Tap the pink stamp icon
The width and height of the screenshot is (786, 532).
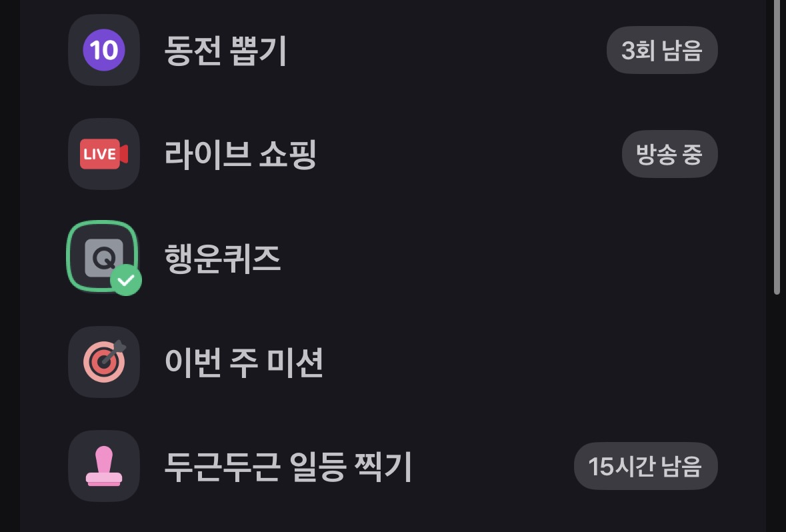point(104,466)
